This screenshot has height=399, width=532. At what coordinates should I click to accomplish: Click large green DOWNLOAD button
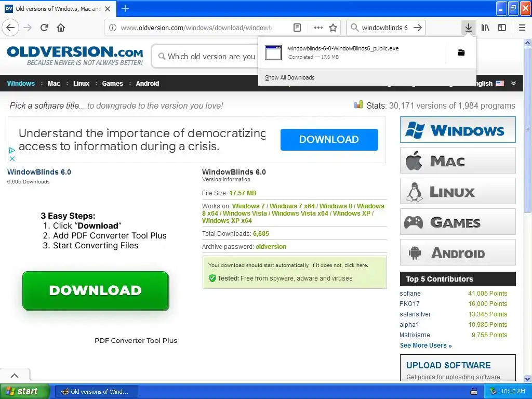[96, 291]
